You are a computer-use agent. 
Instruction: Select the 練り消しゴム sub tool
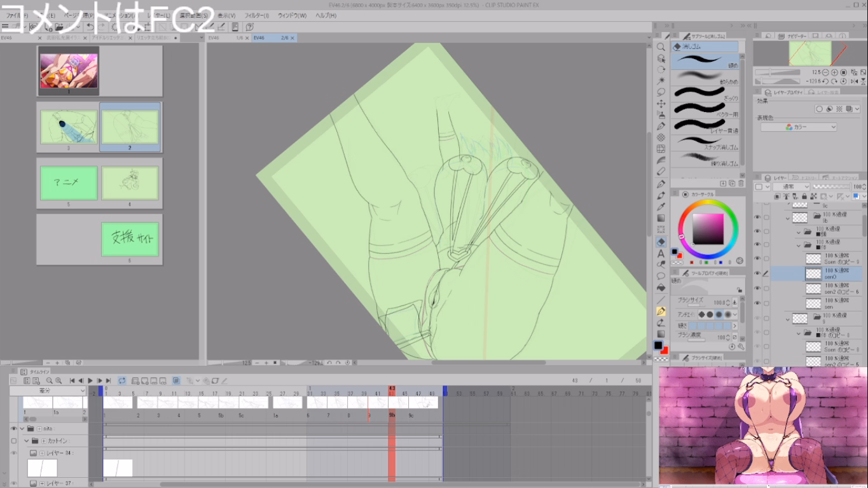point(706,158)
